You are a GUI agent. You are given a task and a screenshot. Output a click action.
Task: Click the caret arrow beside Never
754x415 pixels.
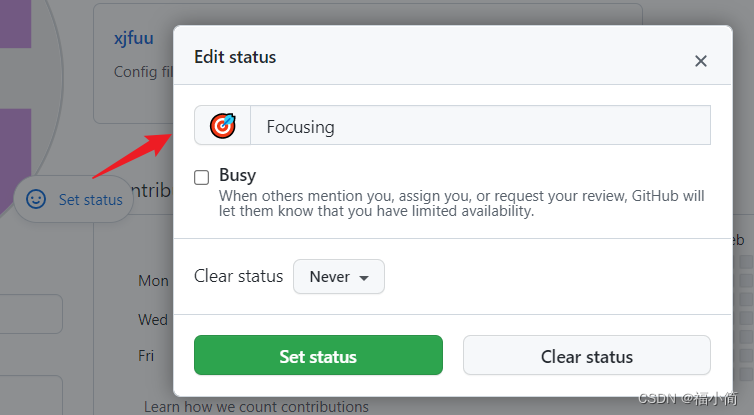click(364, 278)
